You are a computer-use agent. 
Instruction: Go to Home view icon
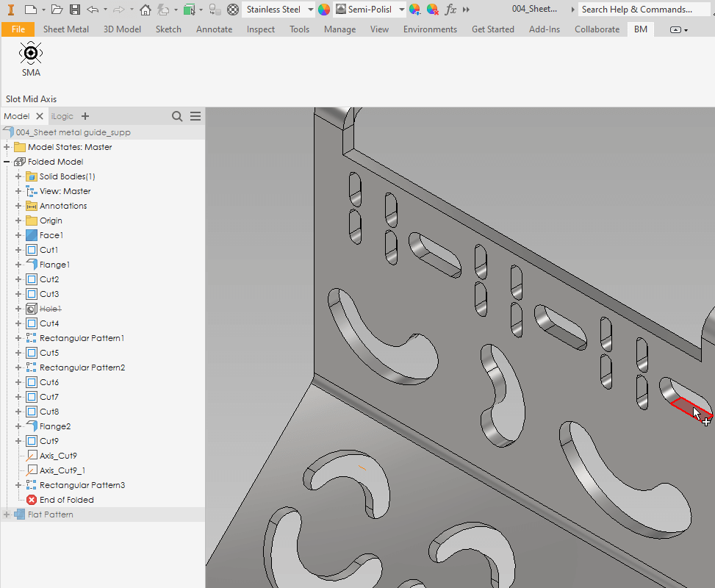click(x=145, y=10)
